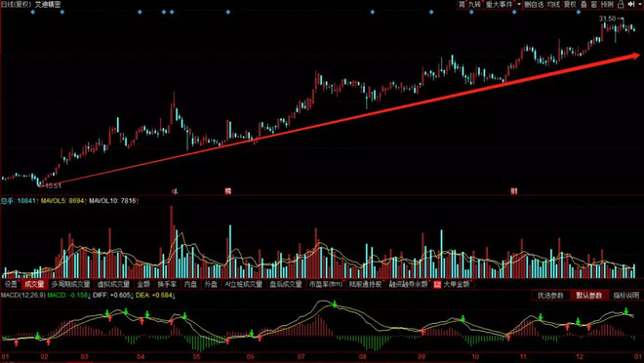
Task: Click the collapse-panel arrow icon after the lock
Action: (631, 4)
